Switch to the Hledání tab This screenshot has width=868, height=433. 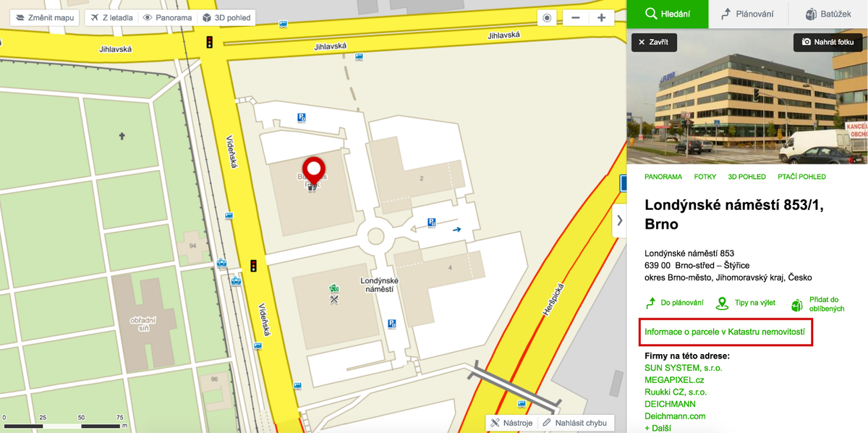point(668,14)
